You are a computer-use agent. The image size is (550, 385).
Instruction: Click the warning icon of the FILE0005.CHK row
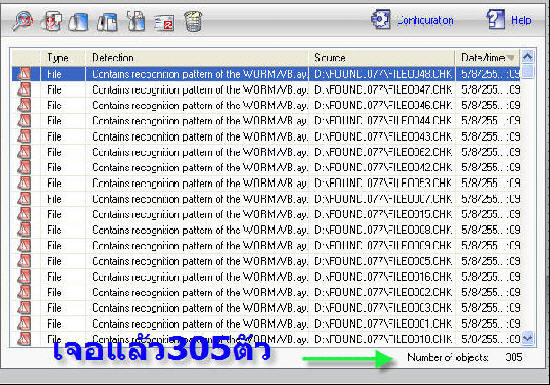(x=24, y=261)
